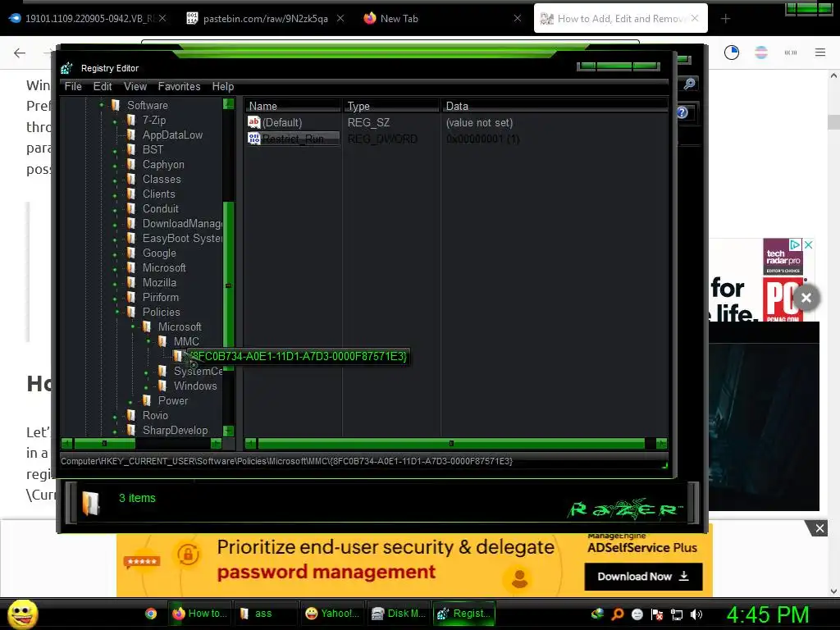Select the Mozilla registry key
This screenshot has width=840, height=630.
pyautogui.click(x=159, y=282)
